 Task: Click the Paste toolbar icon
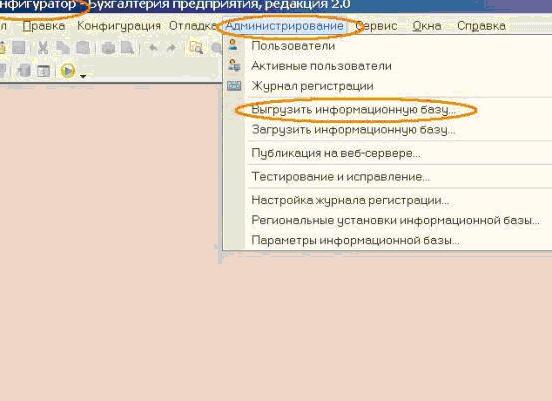(83, 48)
